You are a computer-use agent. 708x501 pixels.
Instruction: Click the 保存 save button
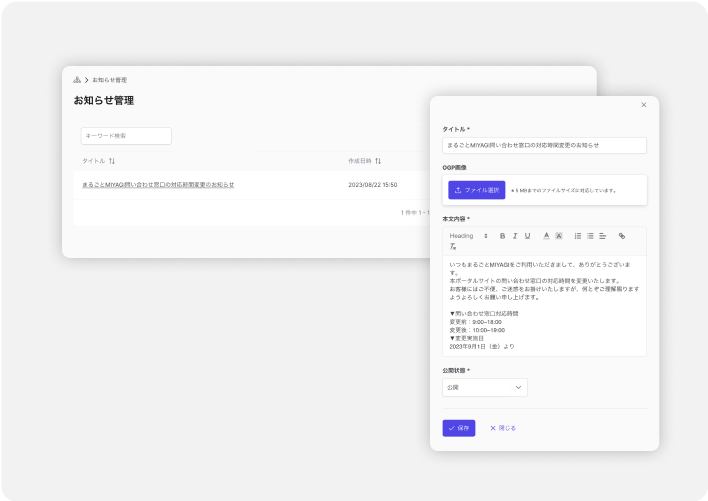[459, 428]
